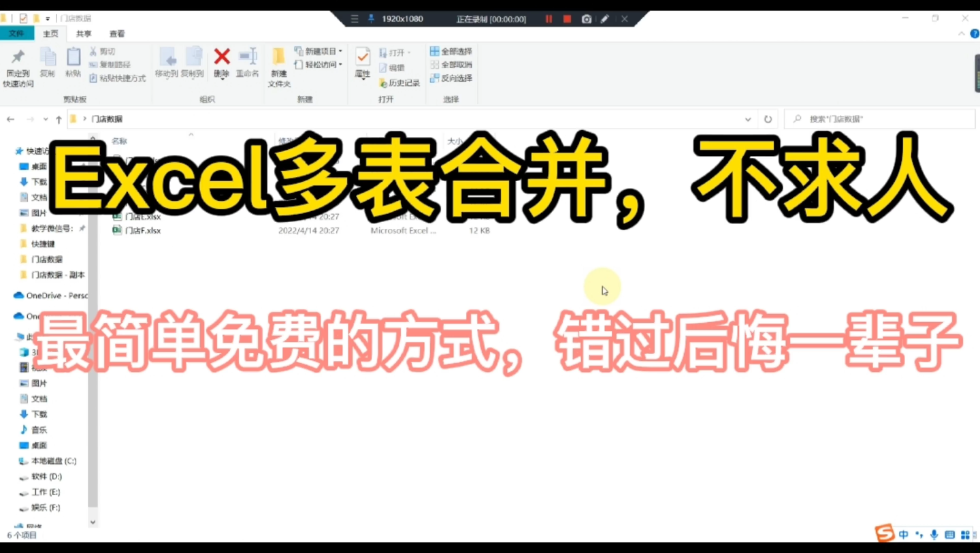This screenshot has width=980, height=553.
Task: Click the 6 个项目 status bar text
Action: [21, 535]
